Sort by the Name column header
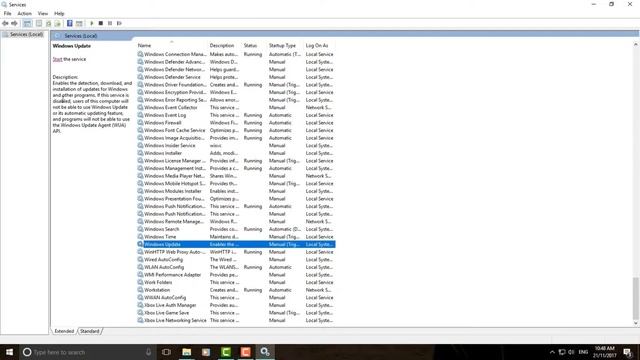The height and width of the screenshot is (360, 640). (x=171, y=45)
